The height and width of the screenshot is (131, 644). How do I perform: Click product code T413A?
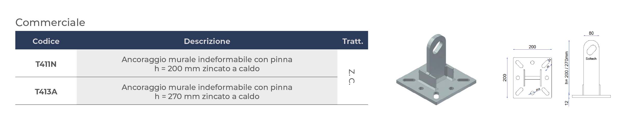pyautogui.click(x=46, y=92)
